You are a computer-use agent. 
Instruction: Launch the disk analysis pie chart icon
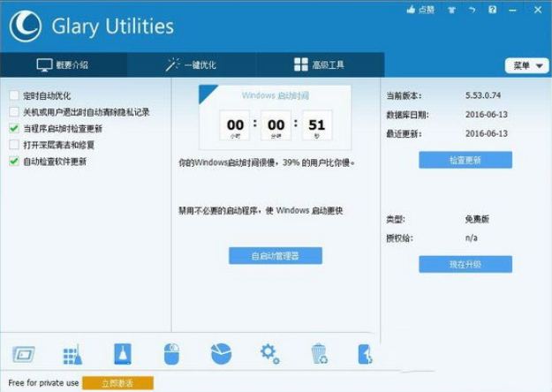pos(221,354)
